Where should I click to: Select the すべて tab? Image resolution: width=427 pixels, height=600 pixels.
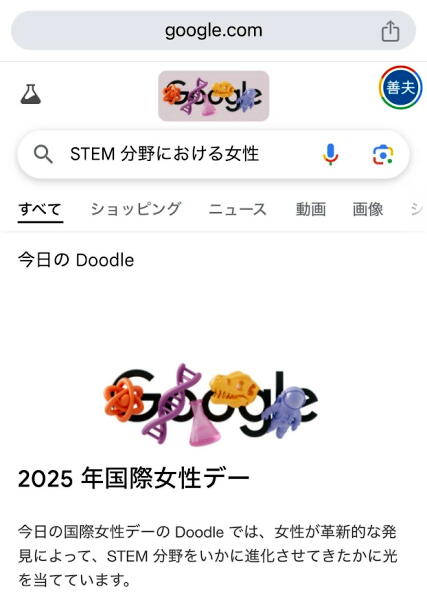click(40, 209)
